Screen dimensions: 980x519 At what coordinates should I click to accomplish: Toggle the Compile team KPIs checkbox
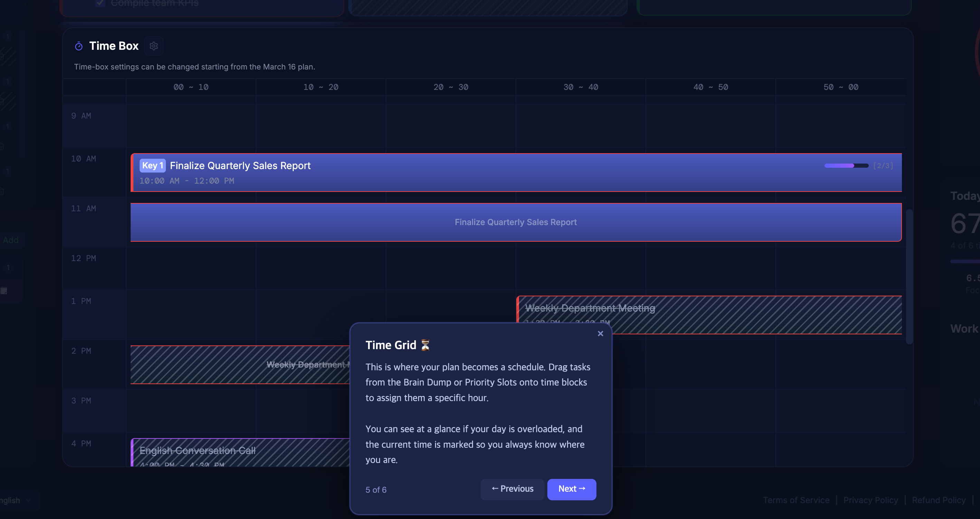pyautogui.click(x=101, y=3)
